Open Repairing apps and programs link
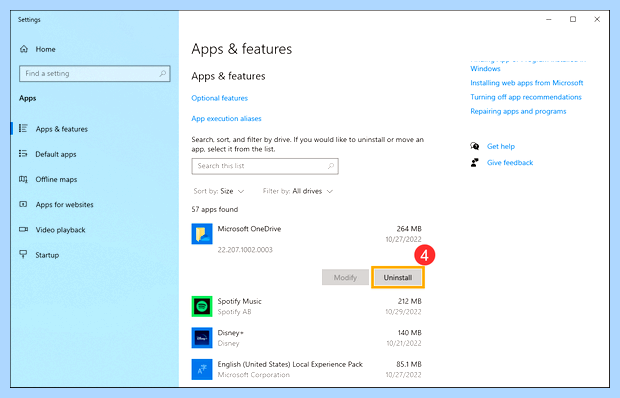Viewport: 620px width, 398px height. (518, 111)
